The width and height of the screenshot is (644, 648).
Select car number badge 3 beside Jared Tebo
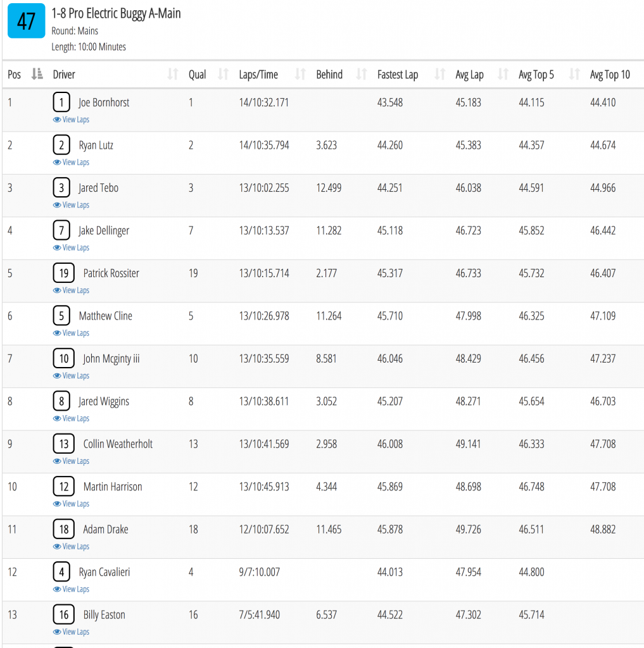tap(61, 187)
